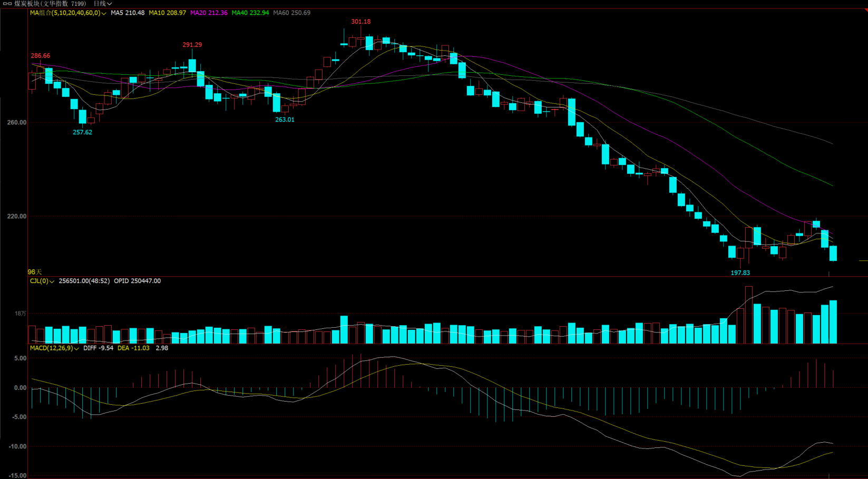Click the 286.66 price label
Screen dimensions: 868x479
(x=41, y=56)
